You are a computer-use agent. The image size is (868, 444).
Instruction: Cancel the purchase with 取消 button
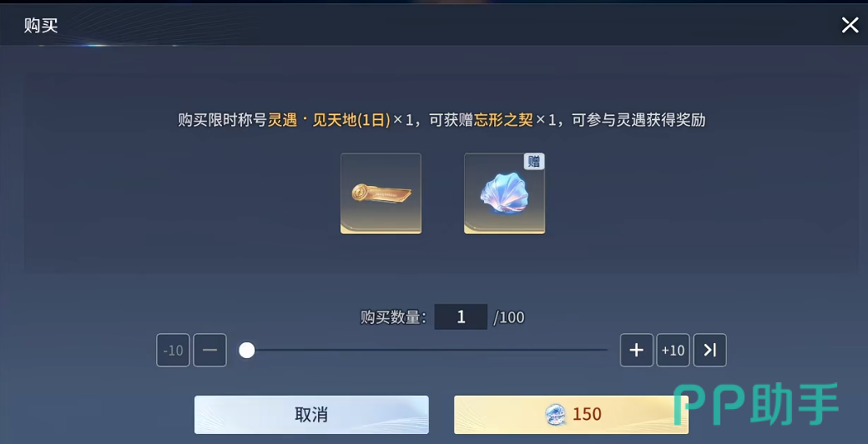(x=311, y=415)
